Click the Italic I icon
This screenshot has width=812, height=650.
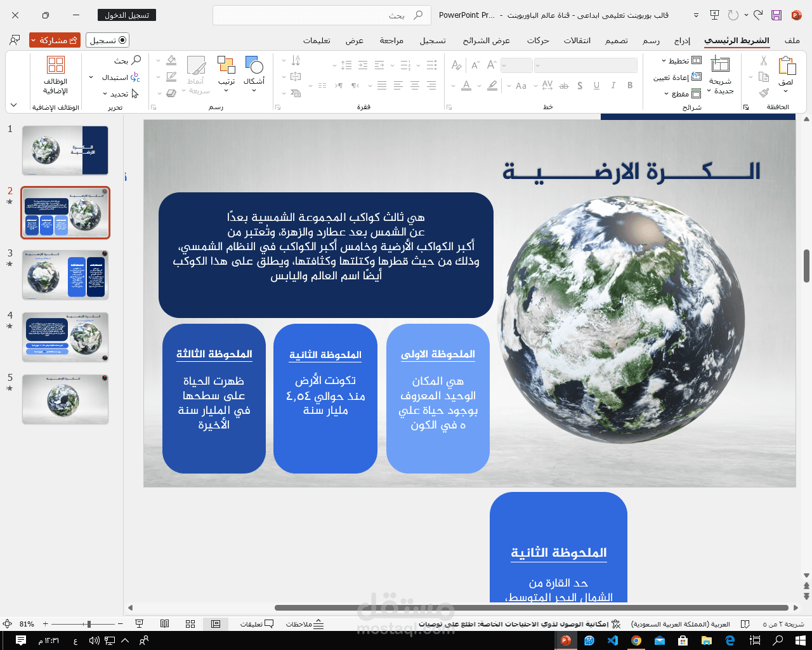coord(613,85)
